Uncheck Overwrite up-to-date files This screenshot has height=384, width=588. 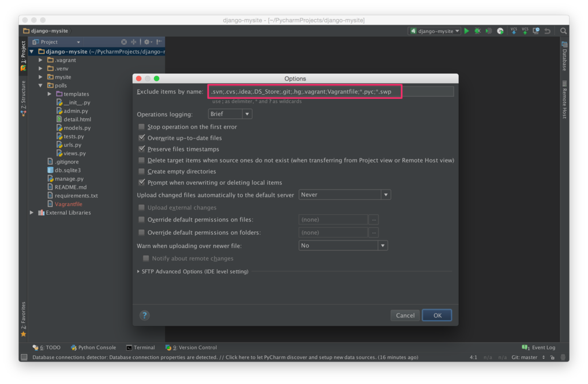(141, 138)
